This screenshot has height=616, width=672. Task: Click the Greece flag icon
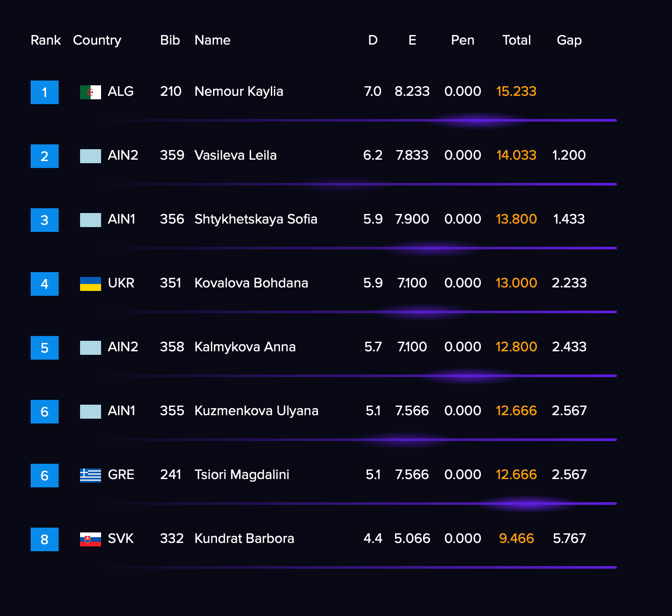[x=90, y=476]
